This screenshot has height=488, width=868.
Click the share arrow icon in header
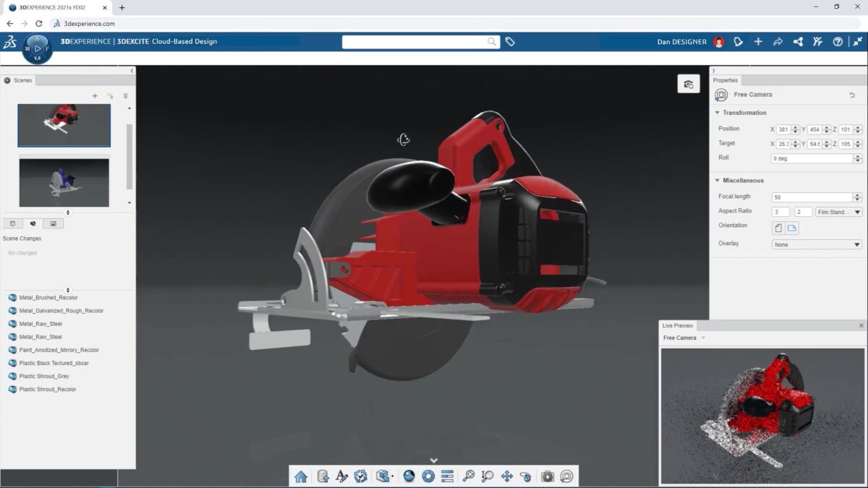coord(778,42)
